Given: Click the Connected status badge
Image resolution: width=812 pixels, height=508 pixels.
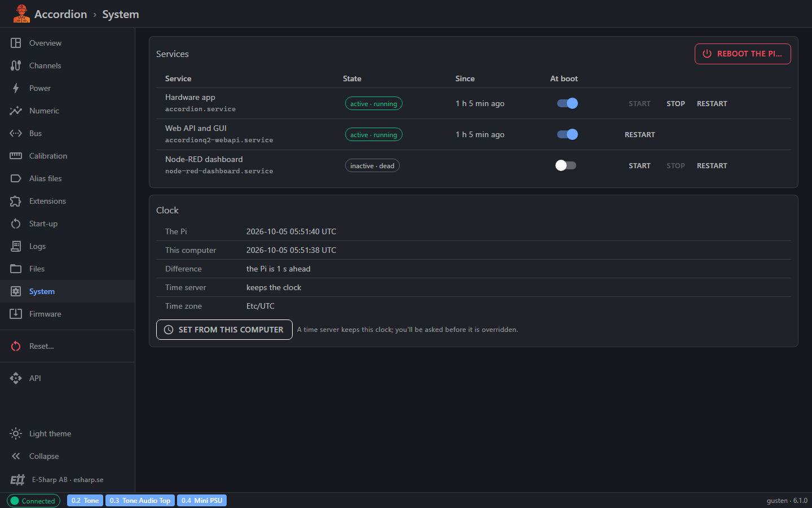Looking at the screenshot, I should pos(33,501).
